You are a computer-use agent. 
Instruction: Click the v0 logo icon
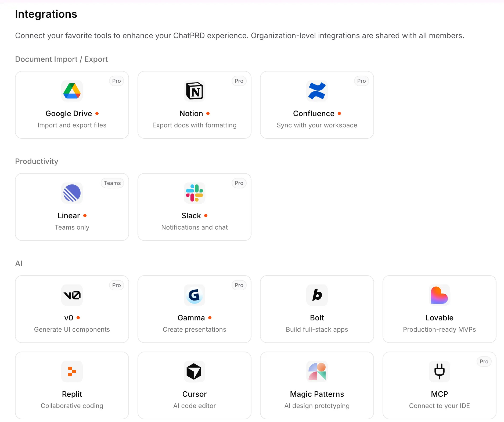pos(72,295)
